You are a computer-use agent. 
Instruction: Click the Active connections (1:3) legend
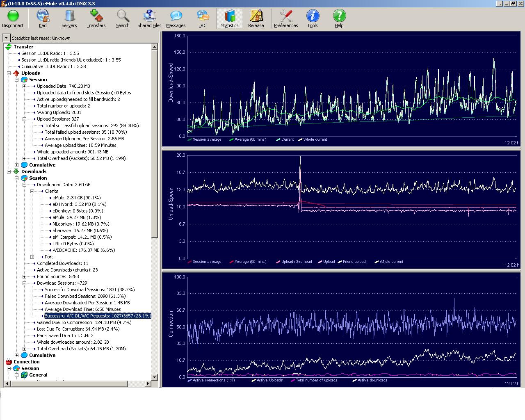tap(211, 380)
